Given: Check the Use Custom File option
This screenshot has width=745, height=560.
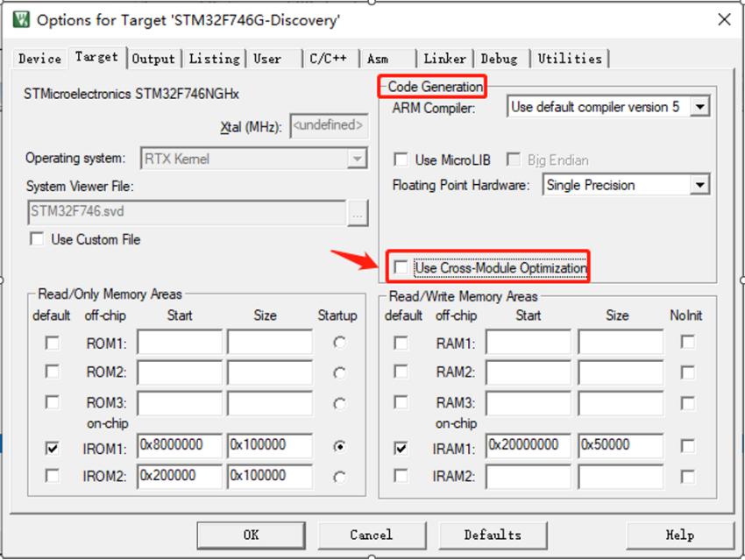Looking at the screenshot, I should [x=37, y=239].
